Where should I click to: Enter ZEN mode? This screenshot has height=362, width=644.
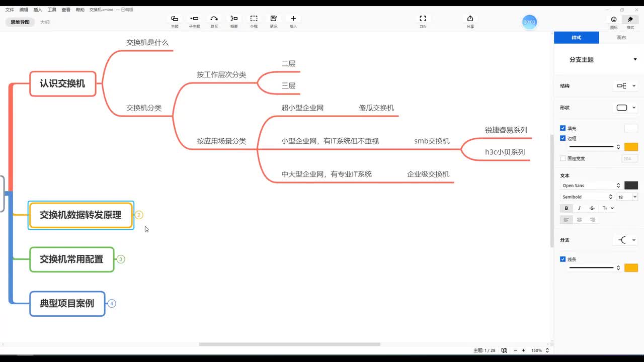423,21
